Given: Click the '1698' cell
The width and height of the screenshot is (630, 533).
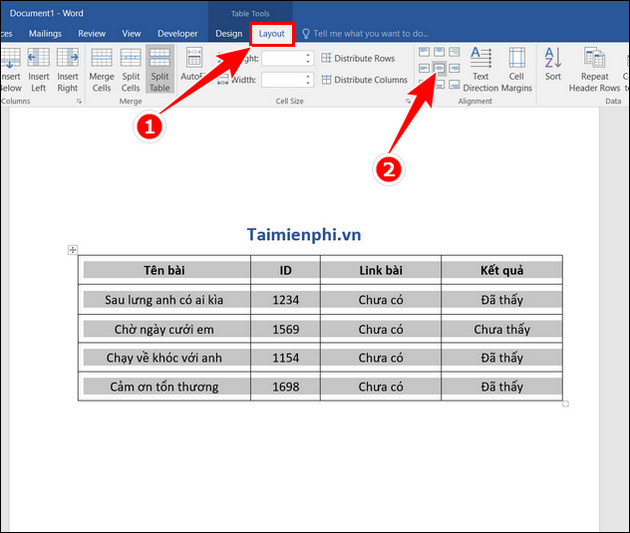Looking at the screenshot, I should pos(286,386).
